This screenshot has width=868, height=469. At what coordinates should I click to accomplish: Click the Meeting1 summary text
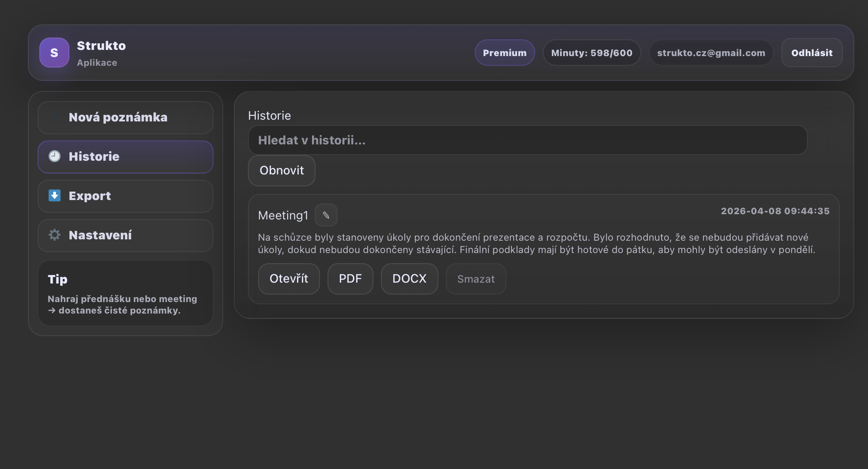tap(536, 244)
